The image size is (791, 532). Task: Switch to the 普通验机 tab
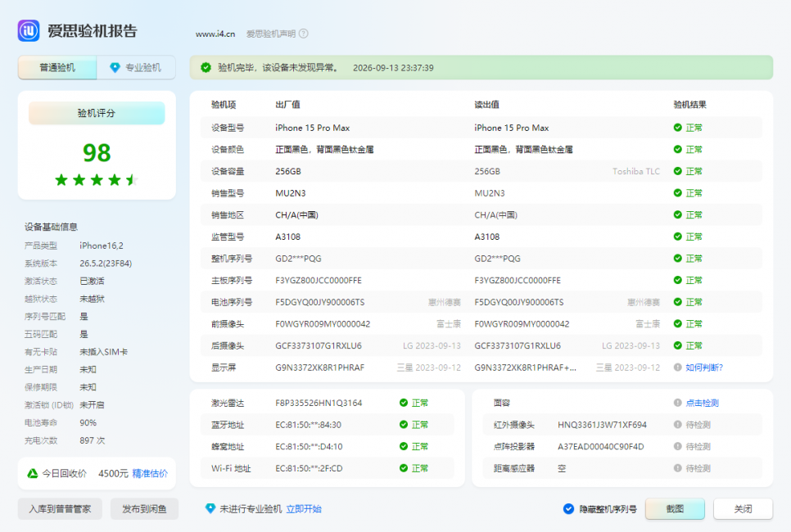point(57,68)
